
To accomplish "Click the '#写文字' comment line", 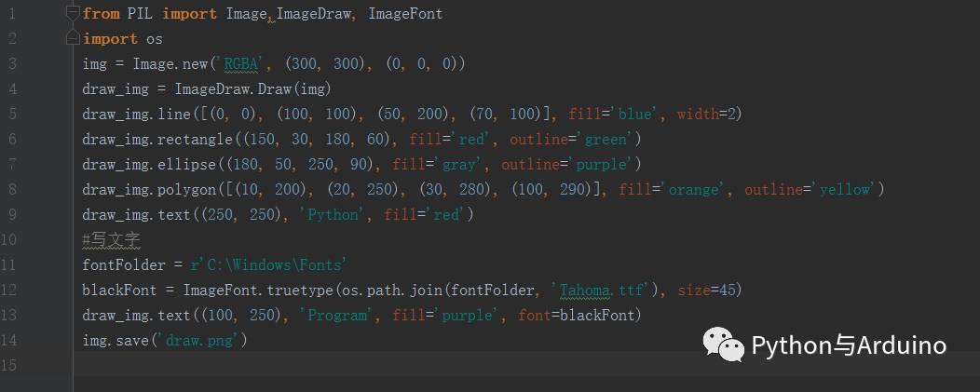I will [x=111, y=240].
